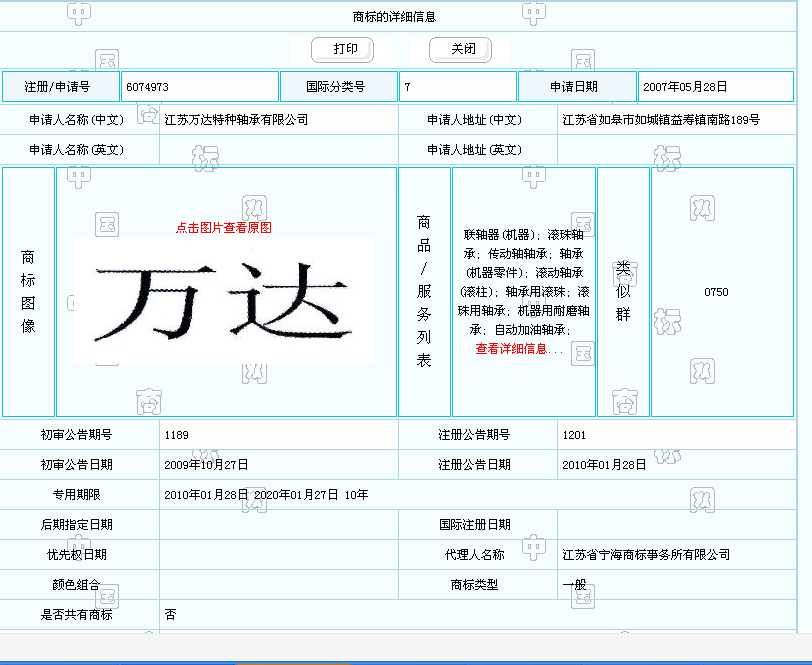The image size is (812, 665).
Task: Select the application date 2007年05月28日
Action: point(716,87)
